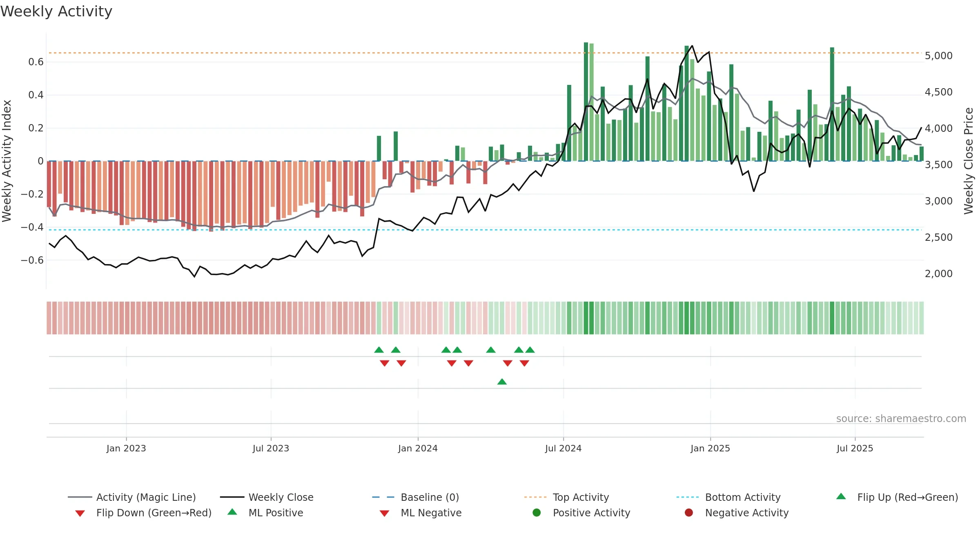Viewport: 980px width, 551px height.
Task: Click the Positive Activity green legend dot
Action: (x=537, y=513)
